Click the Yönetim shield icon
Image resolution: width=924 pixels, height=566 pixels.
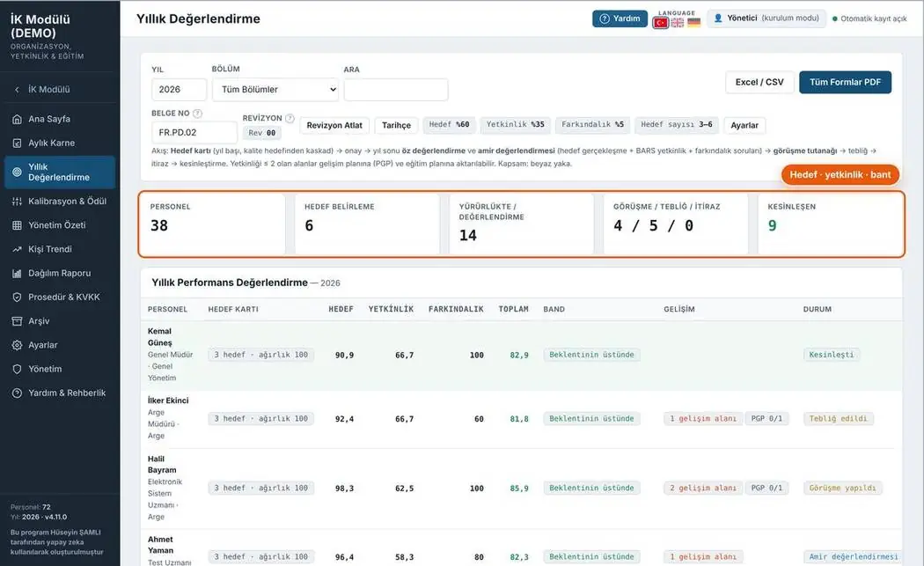tap(17, 369)
